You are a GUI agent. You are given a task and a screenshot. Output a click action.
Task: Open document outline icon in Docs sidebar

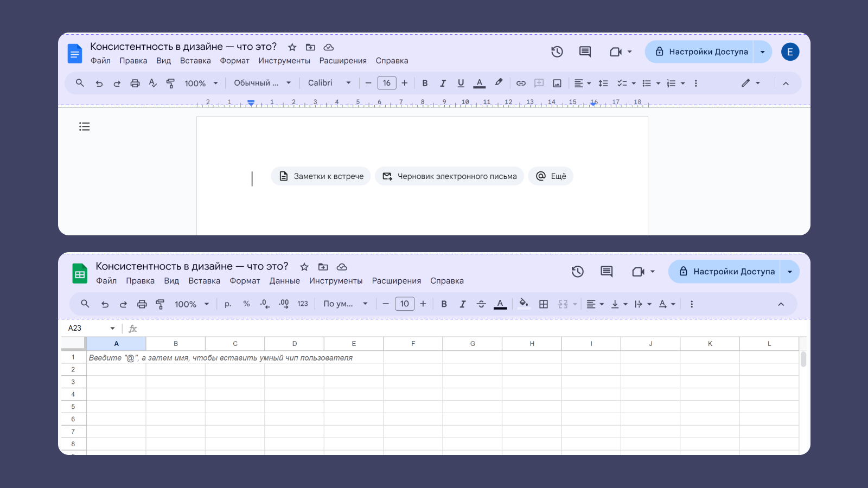tap(85, 127)
